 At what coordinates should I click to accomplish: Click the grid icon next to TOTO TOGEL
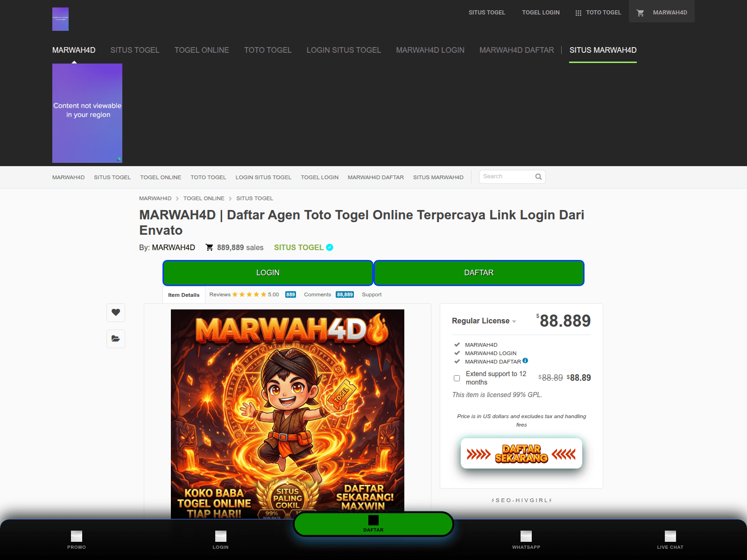pyautogui.click(x=578, y=13)
